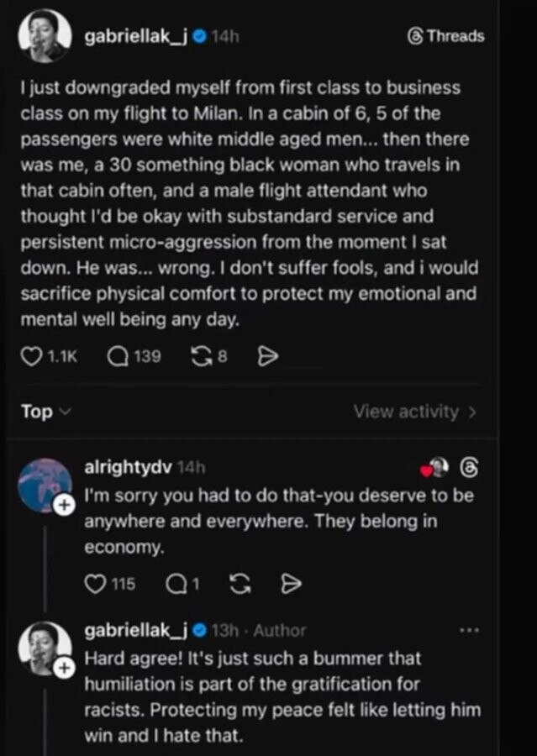Open the Threads logo link
537x756 pixels.
coord(445,36)
